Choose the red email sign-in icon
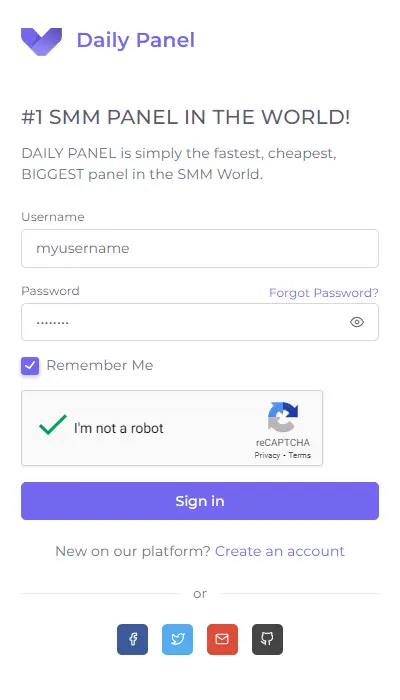 pyautogui.click(x=222, y=639)
